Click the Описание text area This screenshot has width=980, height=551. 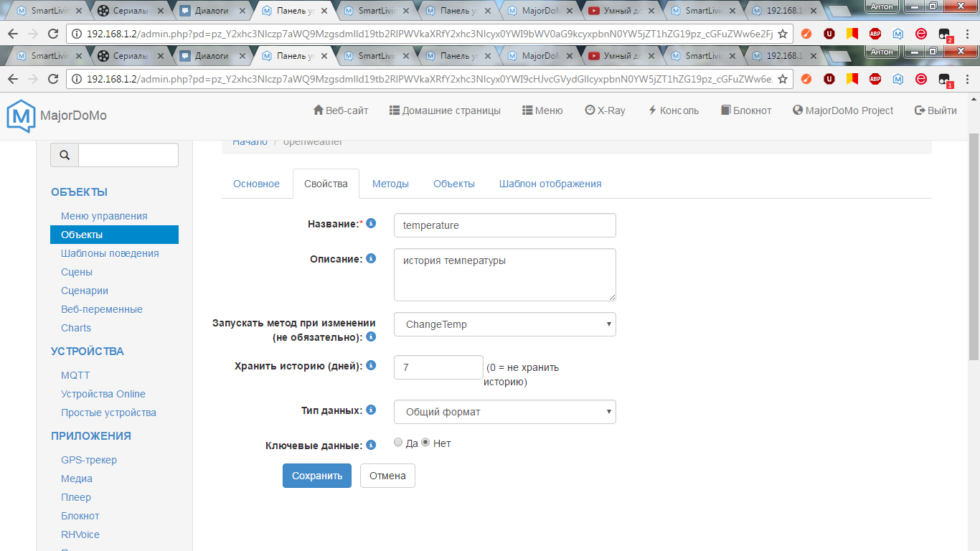click(x=505, y=275)
